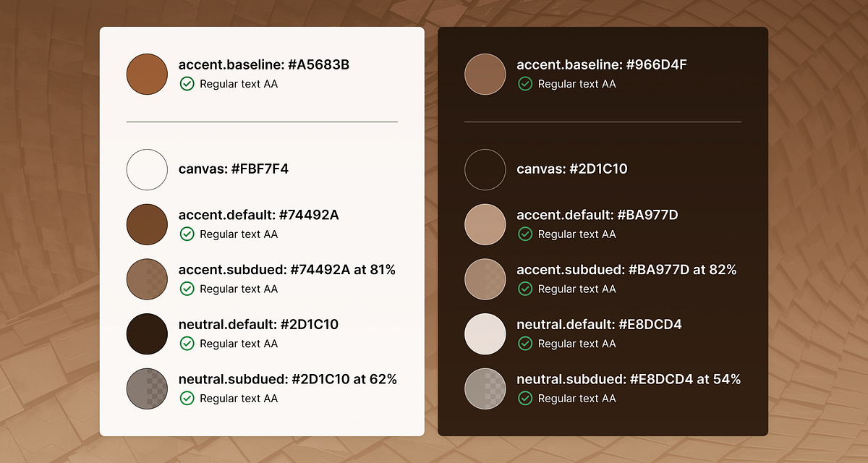The image size is (868, 463).
Task: Click the "accent.baseline: #966D4F" label text
Action: tap(601, 65)
